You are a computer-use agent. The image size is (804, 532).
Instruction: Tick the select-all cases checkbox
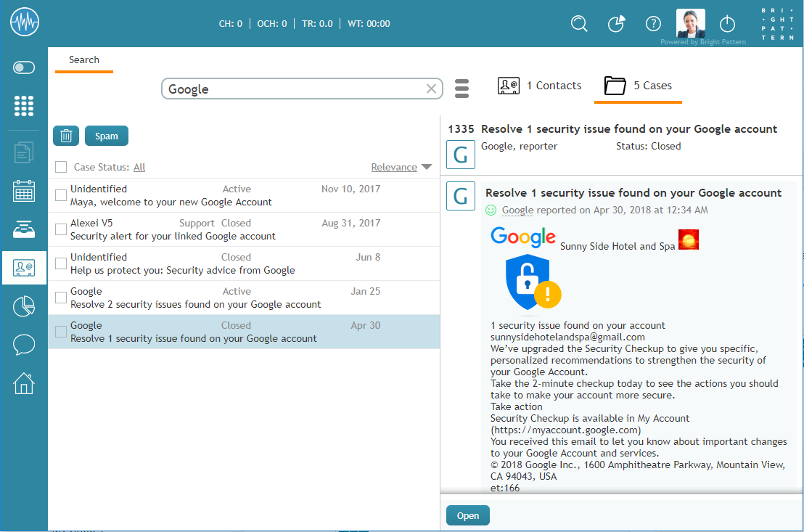(61, 167)
